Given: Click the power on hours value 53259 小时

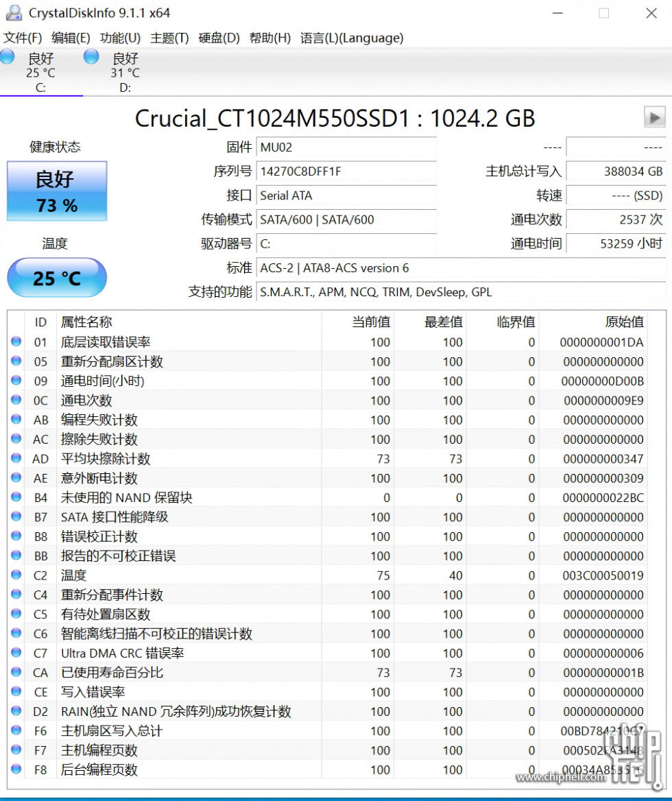Looking at the screenshot, I should click(x=616, y=243).
